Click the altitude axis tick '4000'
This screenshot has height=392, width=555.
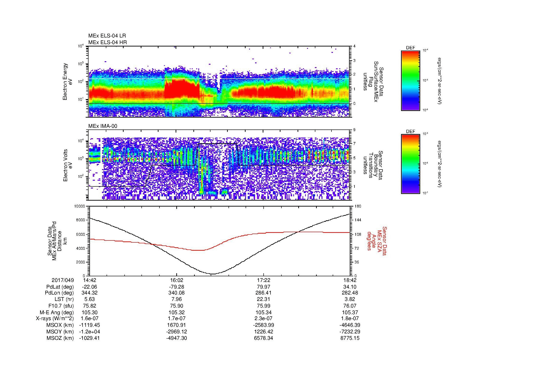[x=81, y=248]
